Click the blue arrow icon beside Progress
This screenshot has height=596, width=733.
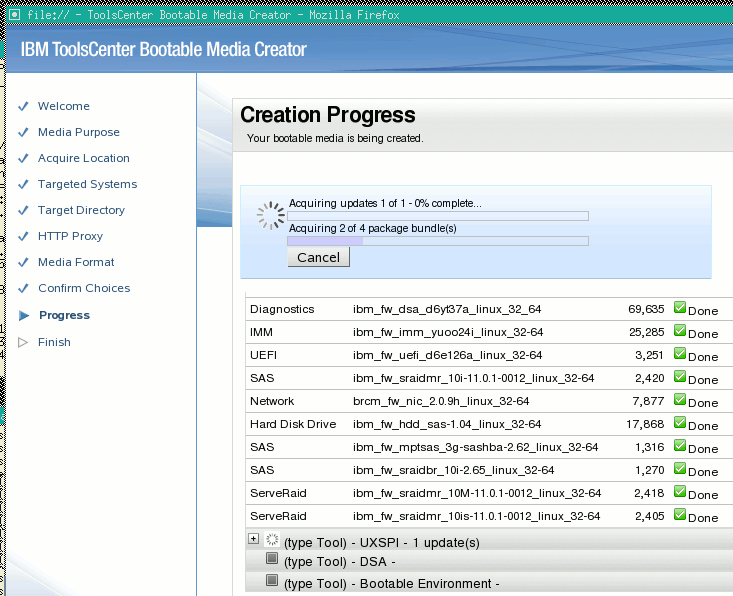pyautogui.click(x=23, y=316)
